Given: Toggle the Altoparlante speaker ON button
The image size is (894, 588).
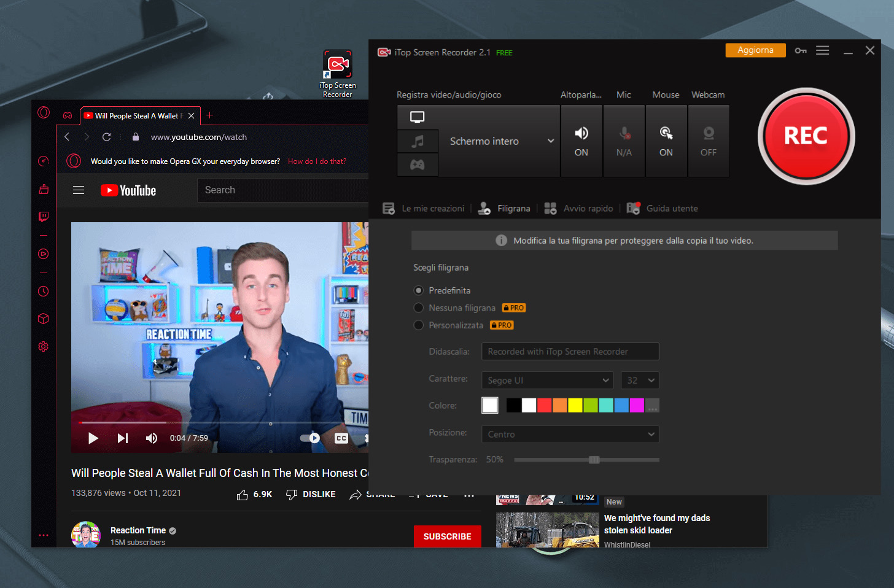Looking at the screenshot, I should point(581,141).
